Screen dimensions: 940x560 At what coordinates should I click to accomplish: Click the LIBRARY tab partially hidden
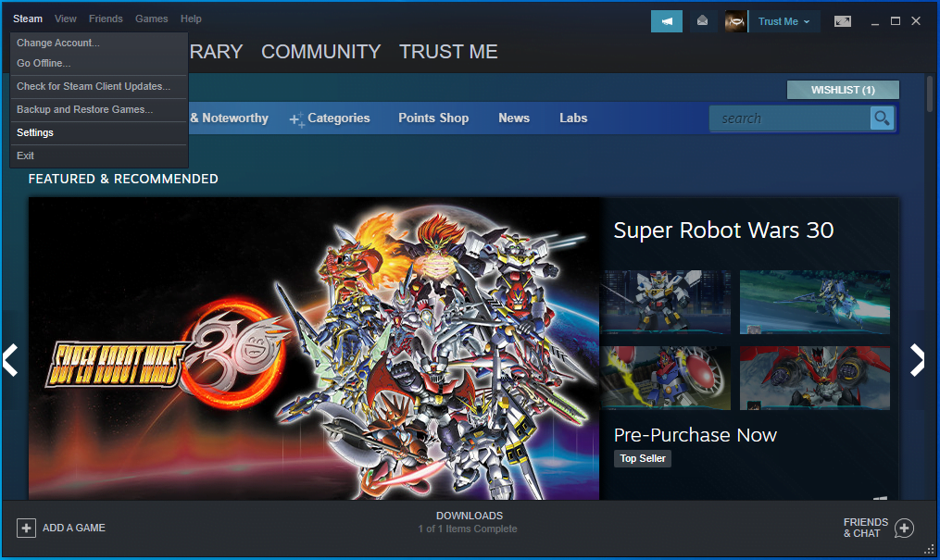(216, 52)
